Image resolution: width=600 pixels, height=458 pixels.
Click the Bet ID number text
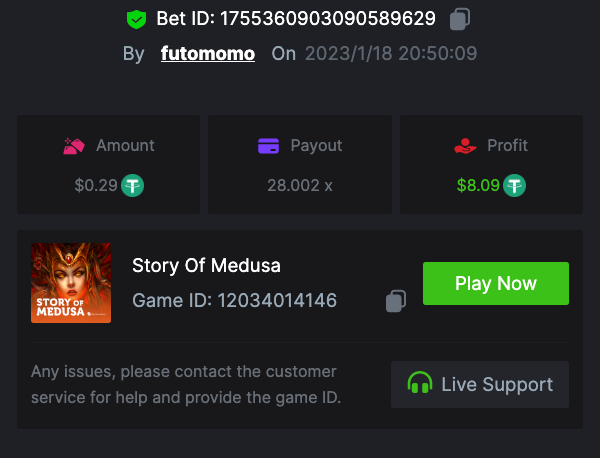click(x=296, y=18)
